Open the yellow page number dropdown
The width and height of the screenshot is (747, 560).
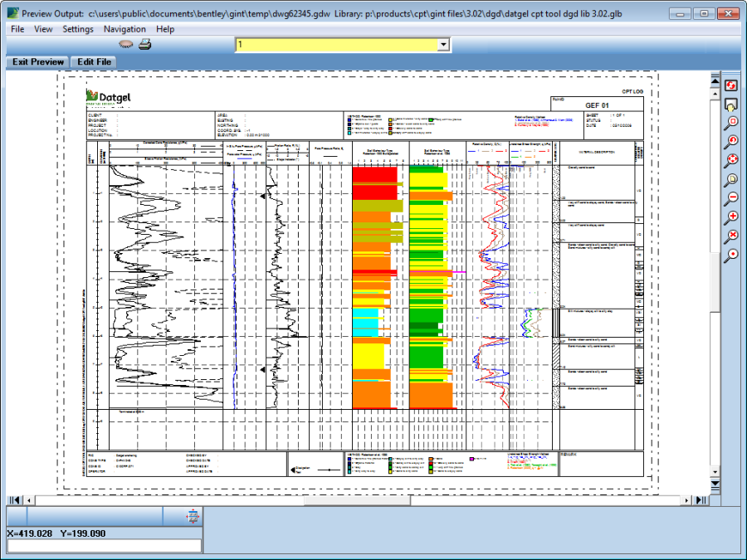(x=443, y=45)
